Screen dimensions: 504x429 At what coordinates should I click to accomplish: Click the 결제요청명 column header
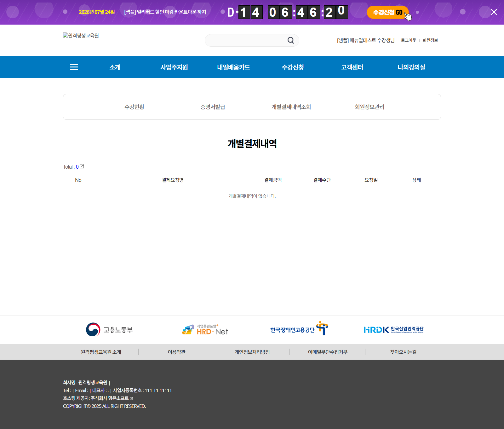click(x=173, y=180)
